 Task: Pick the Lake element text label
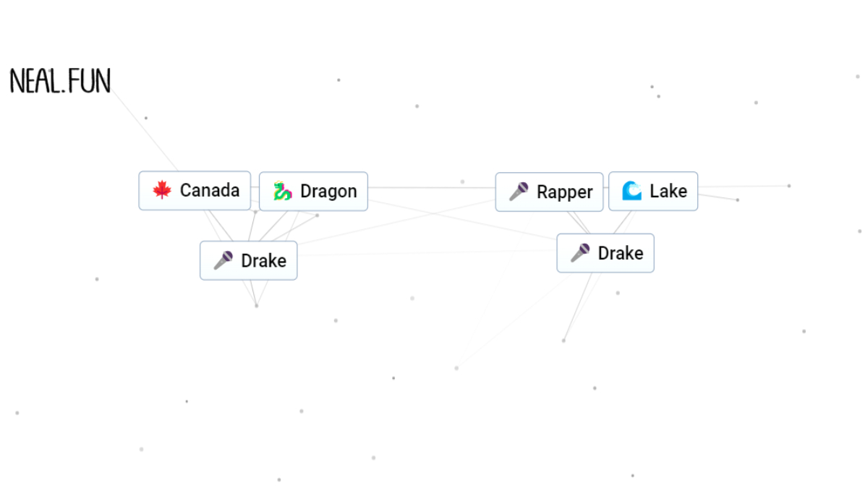tap(668, 192)
